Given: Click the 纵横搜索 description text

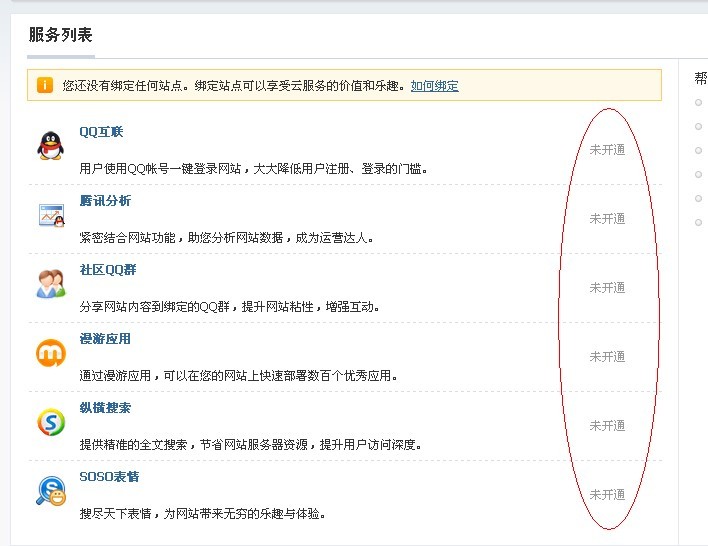Looking at the screenshot, I should point(251,445).
